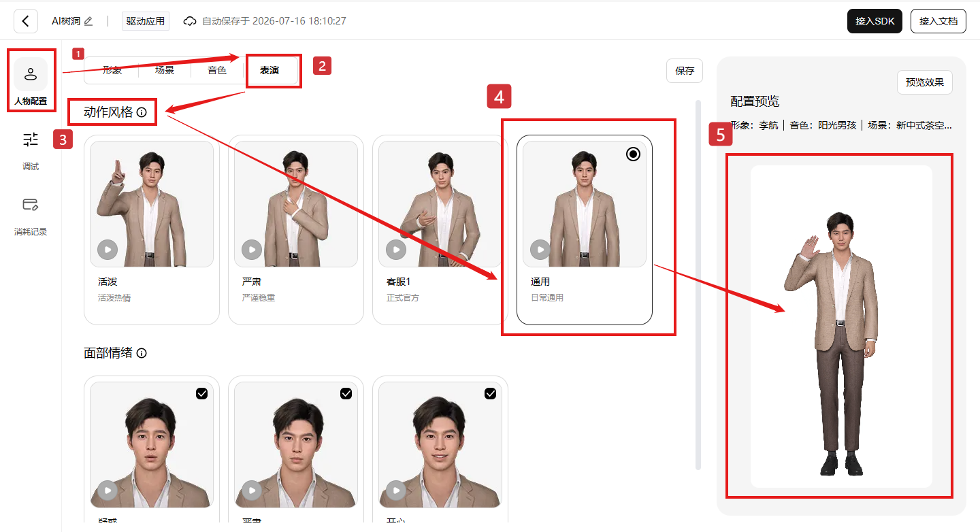Play the serious face emotion preview
The width and height of the screenshot is (980, 532).
tap(252, 490)
